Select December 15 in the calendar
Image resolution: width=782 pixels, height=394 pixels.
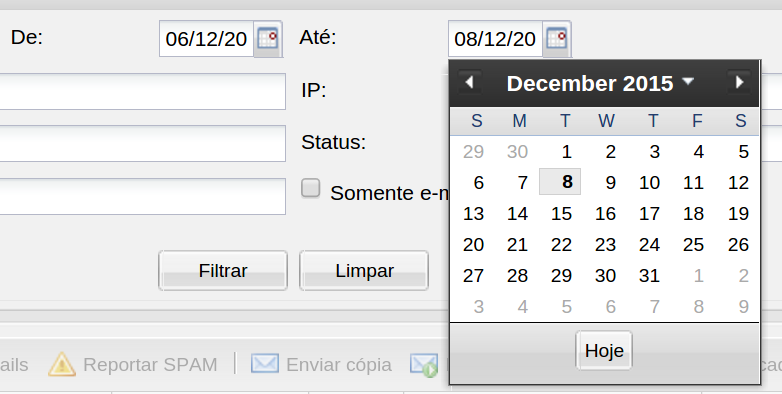(561, 213)
